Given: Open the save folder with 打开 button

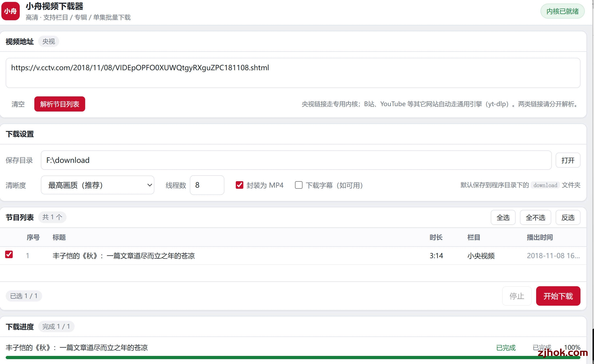Looking at the screenshot, I should (568, 160).
